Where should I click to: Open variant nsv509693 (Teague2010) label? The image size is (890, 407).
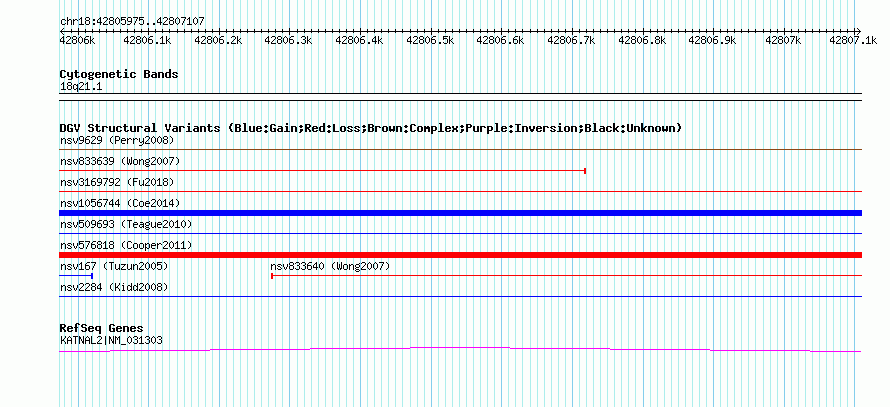coord(126,225)
